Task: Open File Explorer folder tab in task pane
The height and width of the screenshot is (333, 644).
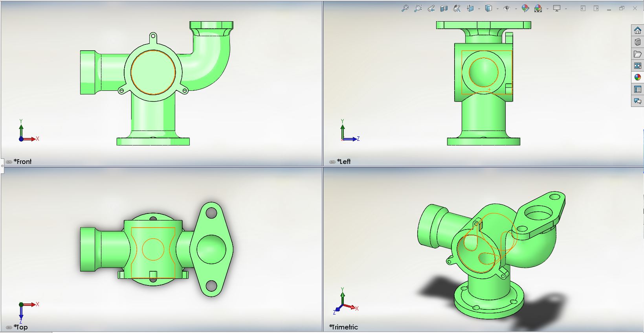Action: pos(637,54)
